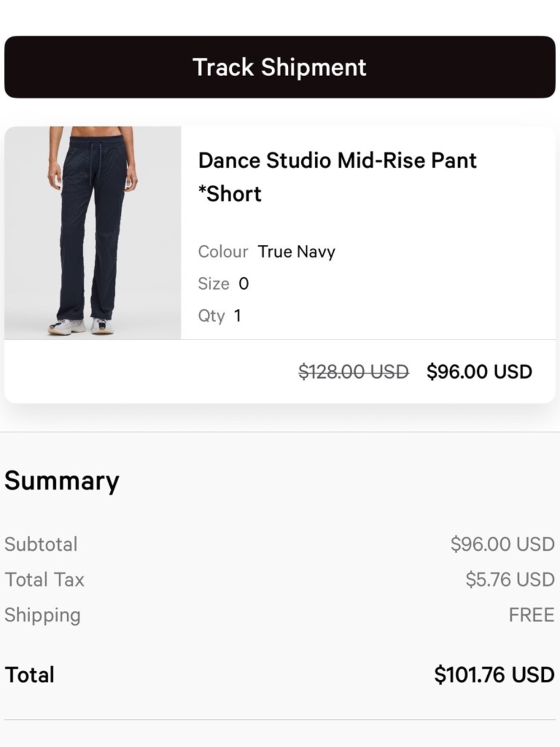
Task: Open the Dance Studio Mid-Rise Pant product page
Action: (x=337, y=160)
